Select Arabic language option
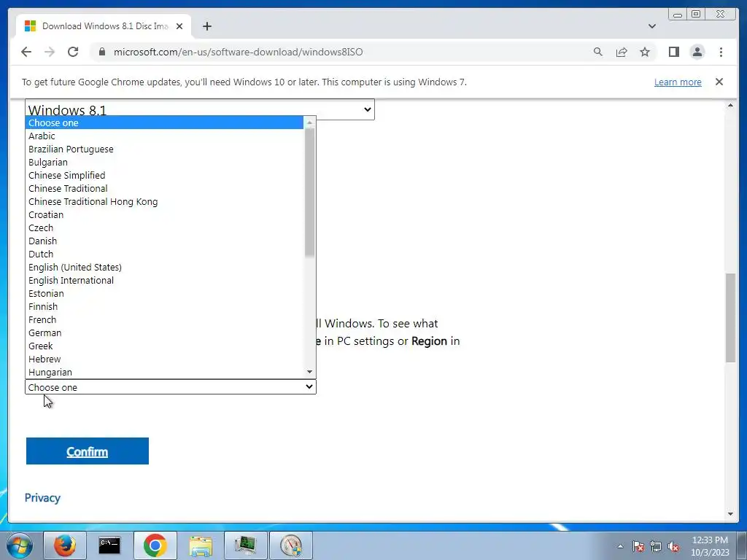This screenshot has width=747, height=560. coord(164,136)
